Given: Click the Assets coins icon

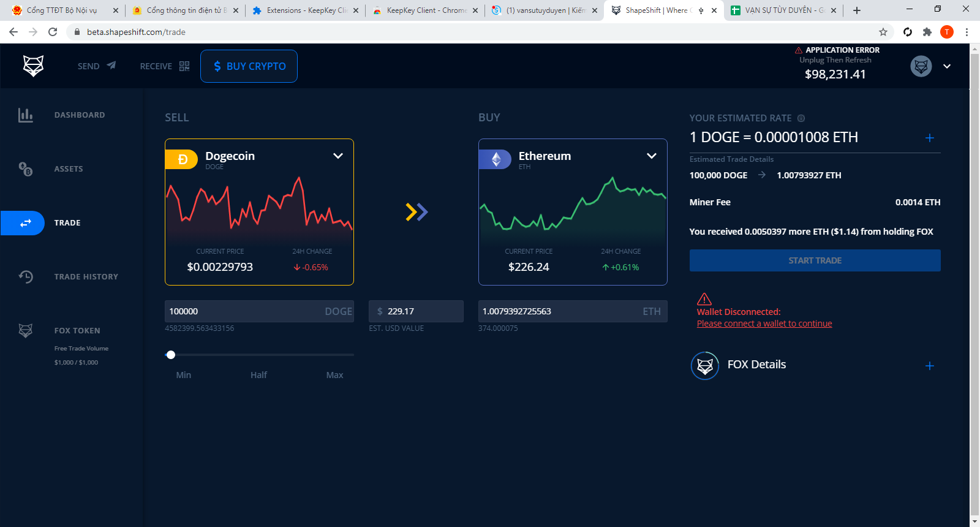Looking at the screenshot, I should [x=25, y=169].
